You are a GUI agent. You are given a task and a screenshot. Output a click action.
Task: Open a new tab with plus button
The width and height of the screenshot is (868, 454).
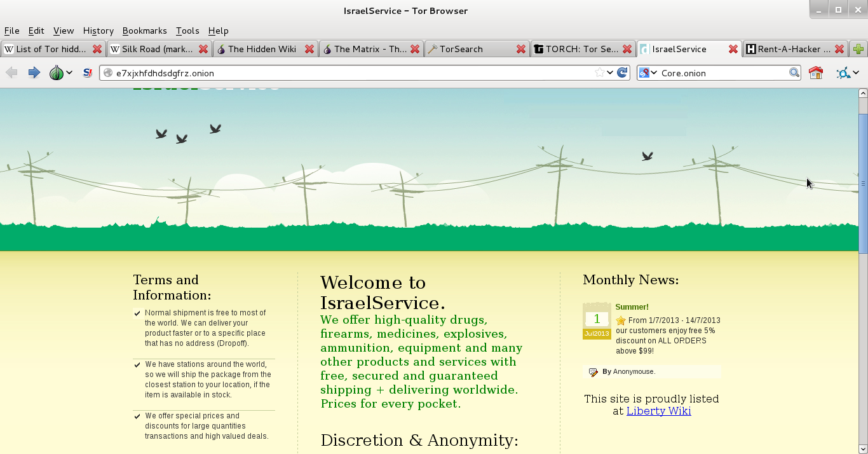[858, 49]
